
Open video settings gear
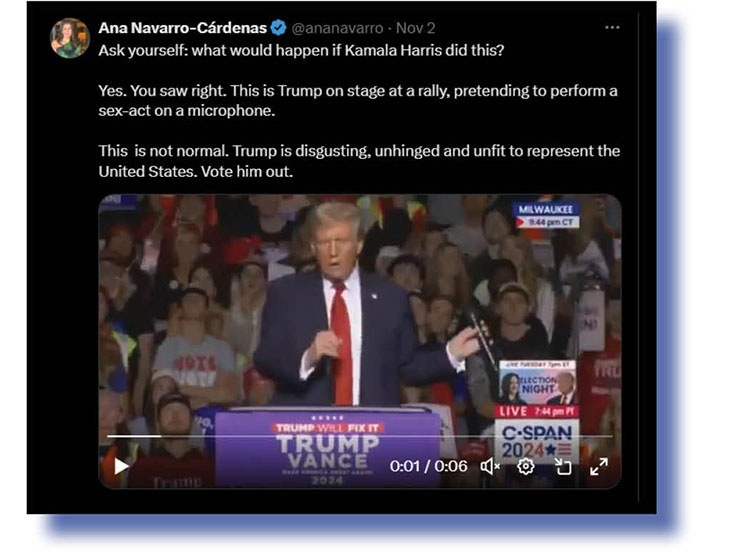click(x=525, y=466)
